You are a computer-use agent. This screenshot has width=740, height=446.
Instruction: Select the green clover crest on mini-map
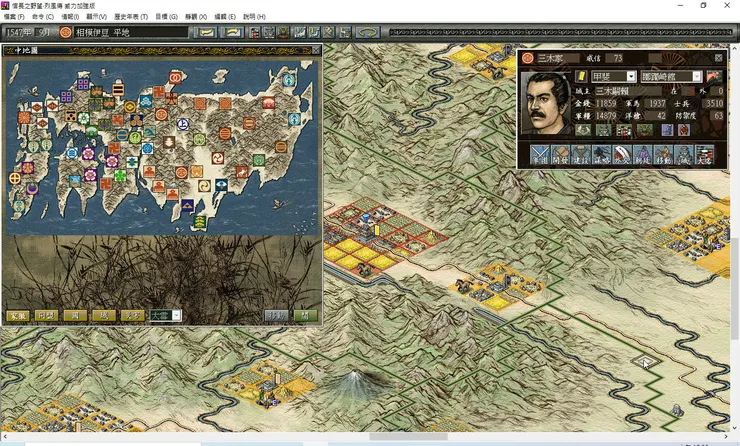121,176
